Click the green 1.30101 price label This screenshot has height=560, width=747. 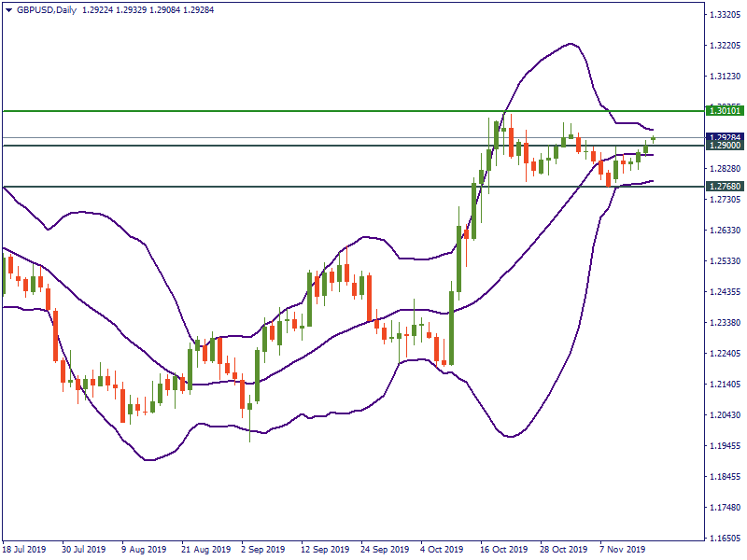pos(725,111)
